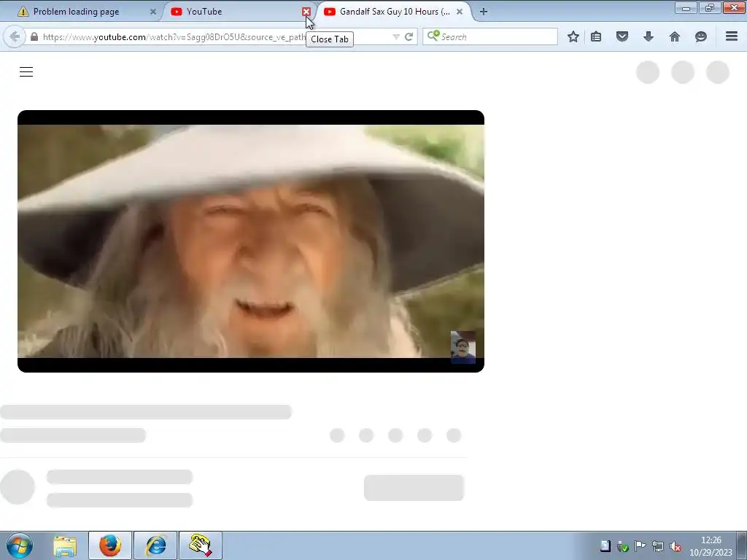747x560 pixels.
Task: Click the Show desktop strip
Action: pos(742,545)
